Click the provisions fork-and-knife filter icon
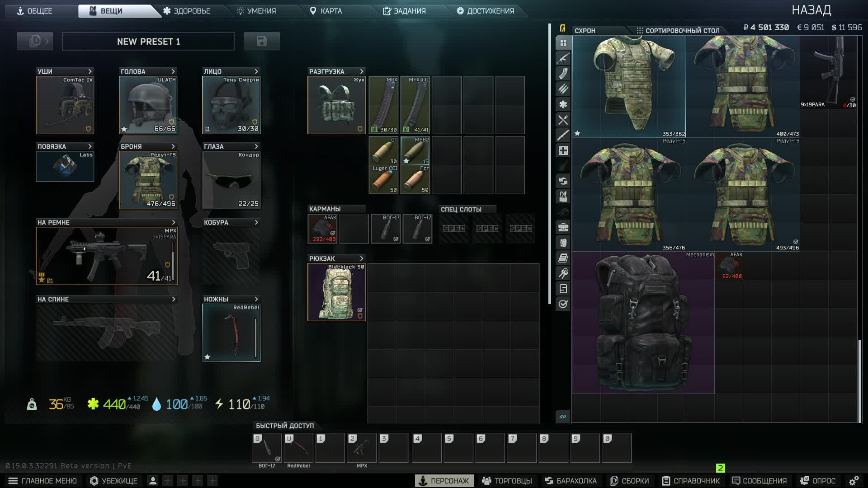The height and width of the screenshot is (488, 868). click(562, 120)
